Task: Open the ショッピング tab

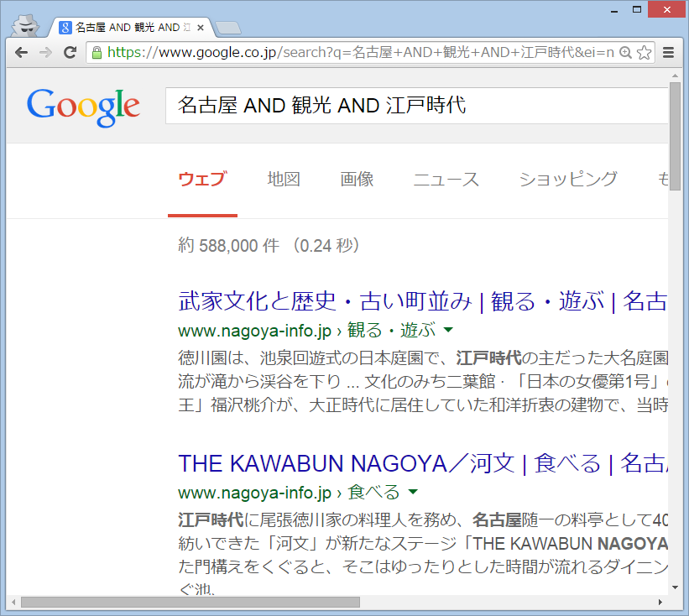Action: click(x=568, y=180)
